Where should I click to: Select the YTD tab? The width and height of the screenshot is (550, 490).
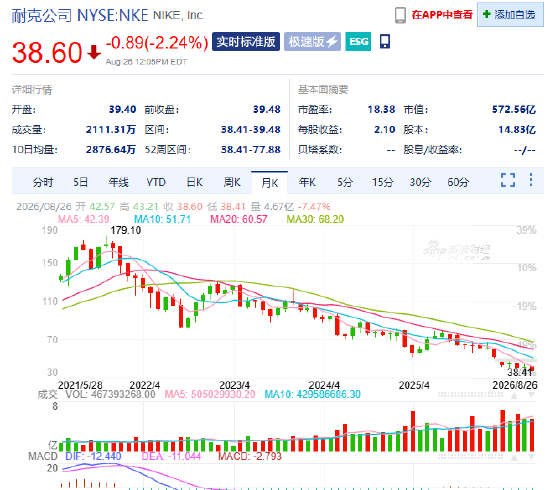click(x=156, y=182)
